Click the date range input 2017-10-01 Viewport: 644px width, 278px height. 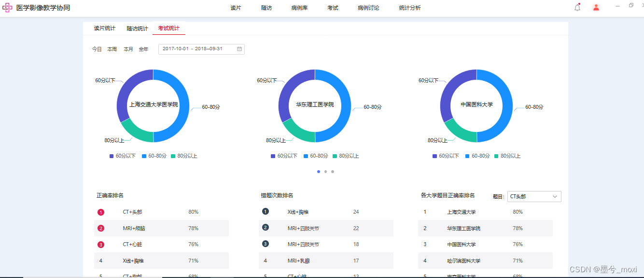(201, 49)
